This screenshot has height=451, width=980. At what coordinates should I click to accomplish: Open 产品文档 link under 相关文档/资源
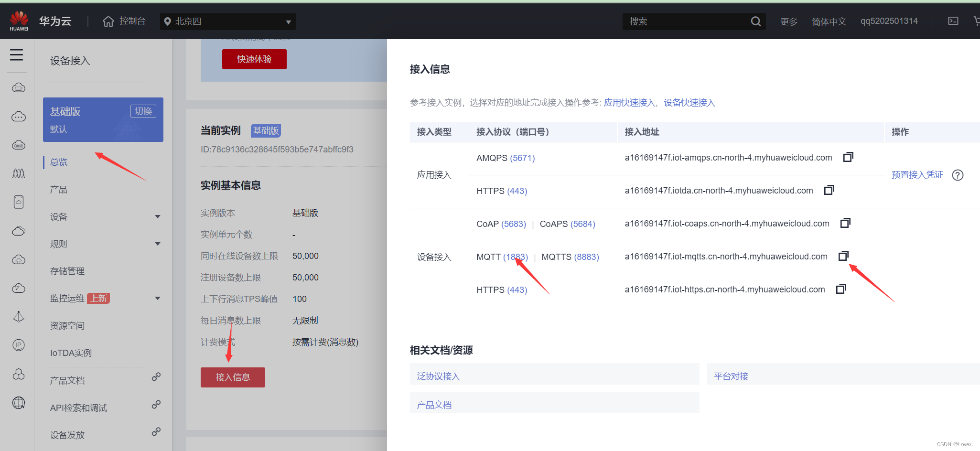pos(434,405)
